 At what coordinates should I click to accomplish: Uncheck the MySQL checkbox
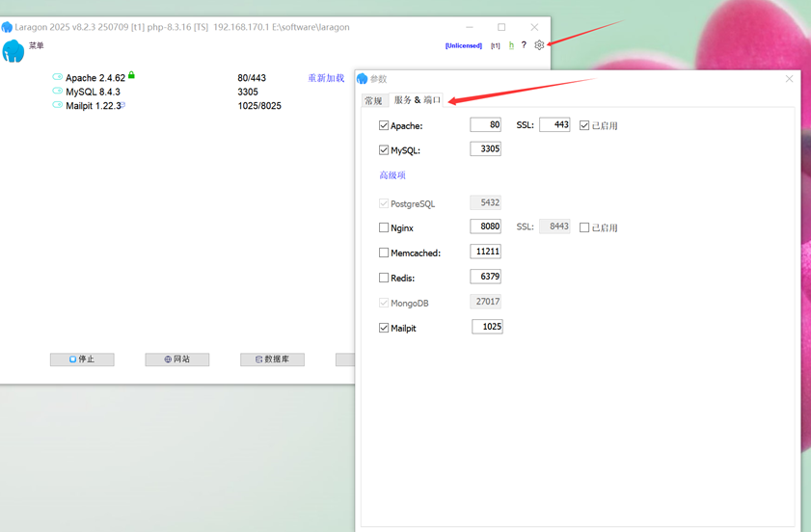384,150
